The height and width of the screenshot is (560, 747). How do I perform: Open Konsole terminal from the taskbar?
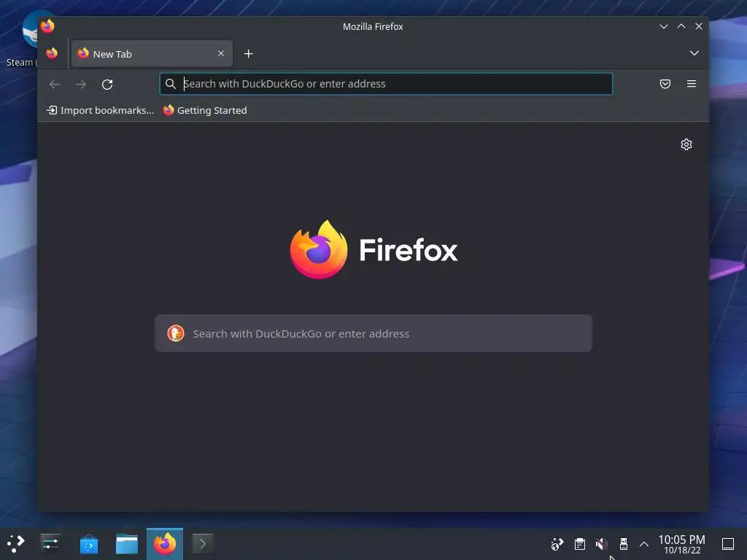click(203, 543)
